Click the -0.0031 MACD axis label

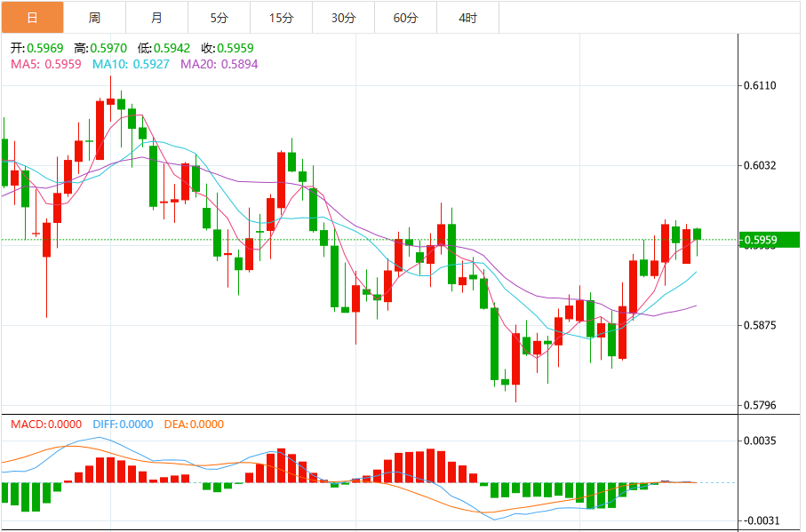(760, 520)
